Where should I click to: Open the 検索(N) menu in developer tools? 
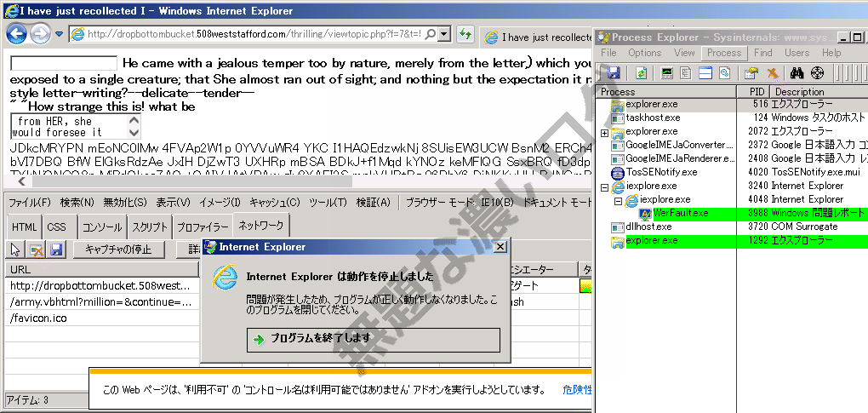coord(77,203)
